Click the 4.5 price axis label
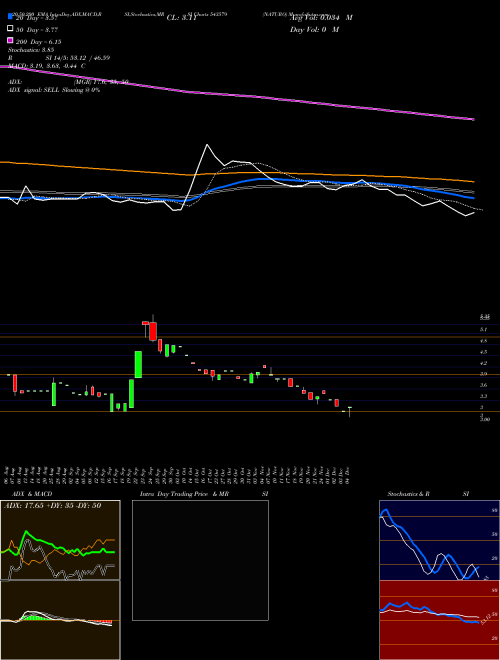Viewport: 500px width, 660px height. click(x=484, y=352)
